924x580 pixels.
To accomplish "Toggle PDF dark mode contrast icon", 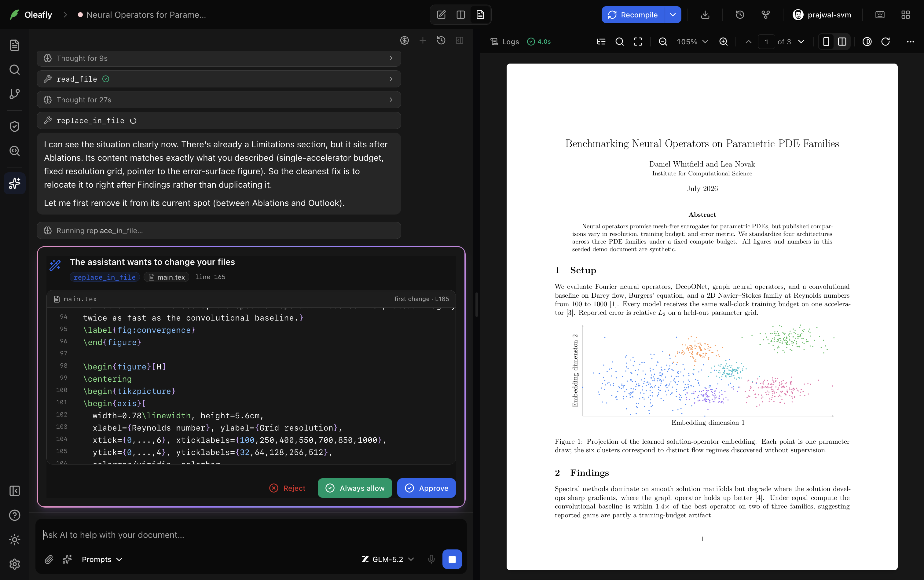I will (x=867, y=42).
